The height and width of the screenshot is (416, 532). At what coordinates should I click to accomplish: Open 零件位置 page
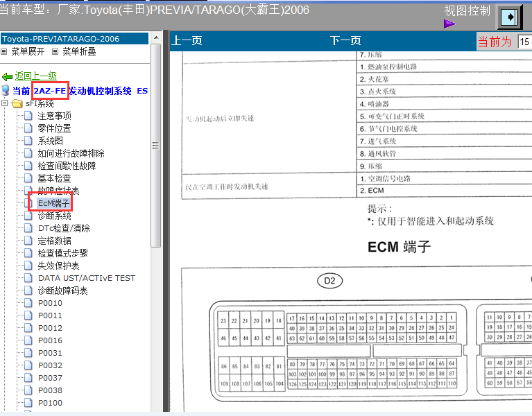(54, 128)
